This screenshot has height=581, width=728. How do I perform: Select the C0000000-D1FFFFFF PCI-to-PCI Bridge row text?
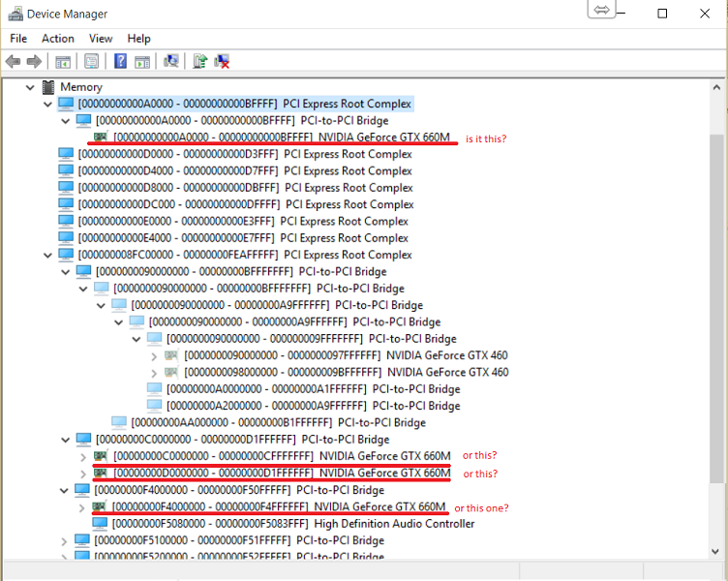[242, 440]
